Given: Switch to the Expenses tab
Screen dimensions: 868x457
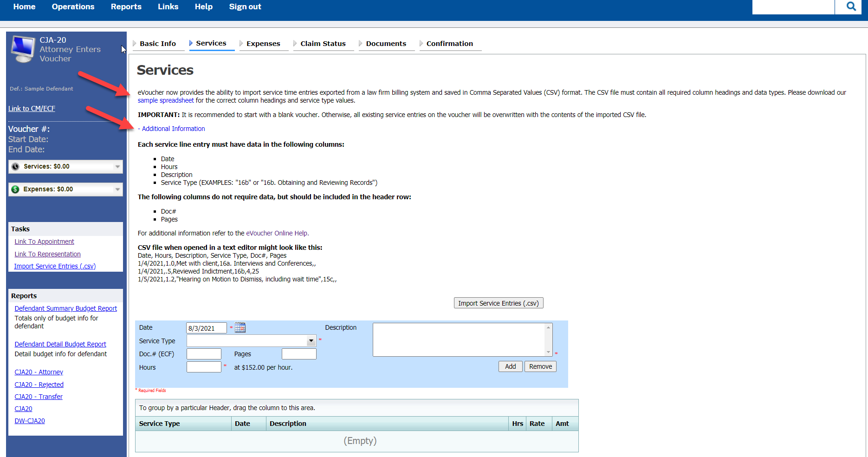Looking at the screenshot, I should pyautogui.click(x=264, y=43).
